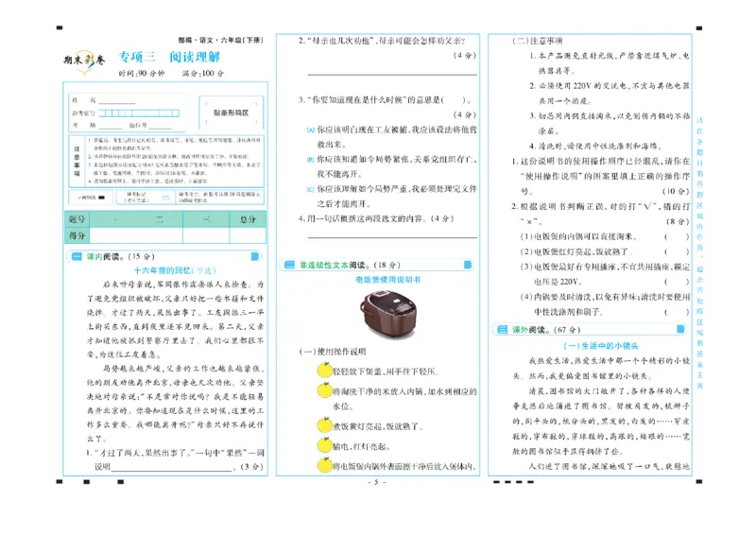
Task: Click the 题号 table cell
Action: point(77,219)
